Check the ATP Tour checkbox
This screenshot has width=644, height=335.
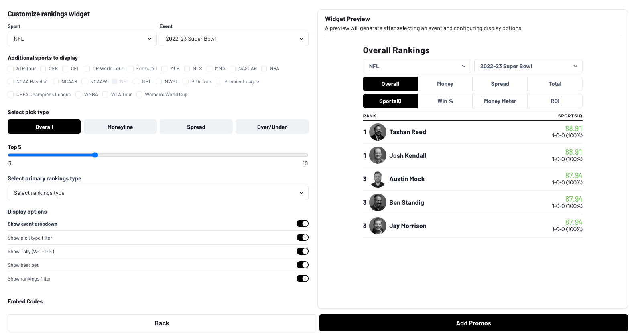coord(11,69)
